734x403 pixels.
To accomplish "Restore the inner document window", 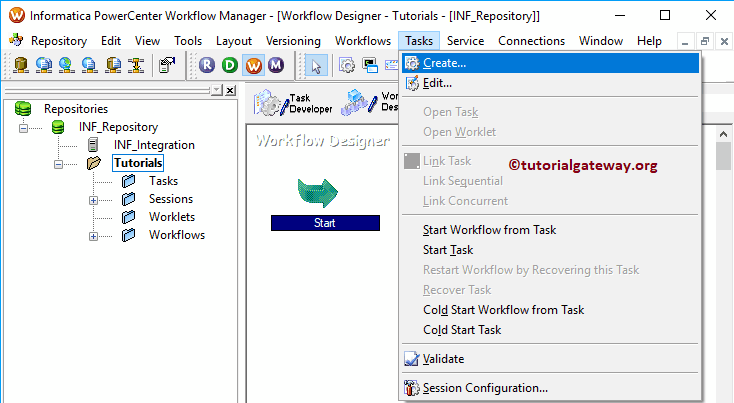I will pyautogui.click(x=705, y=41).
